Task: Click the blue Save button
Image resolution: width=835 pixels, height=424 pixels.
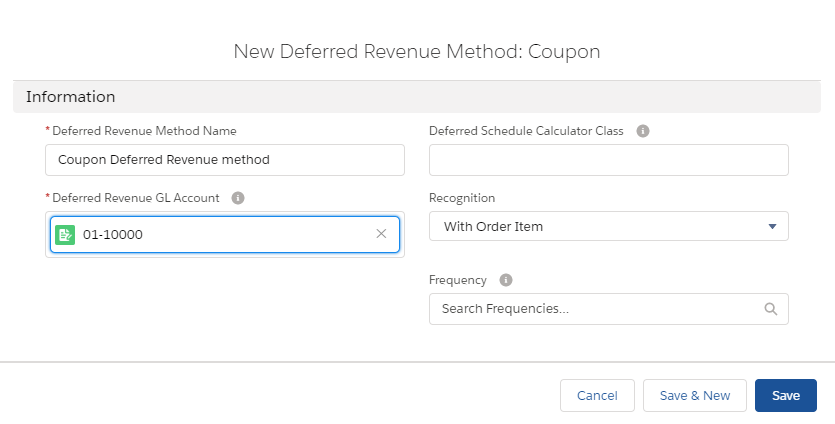Action: tap(785, 395)
